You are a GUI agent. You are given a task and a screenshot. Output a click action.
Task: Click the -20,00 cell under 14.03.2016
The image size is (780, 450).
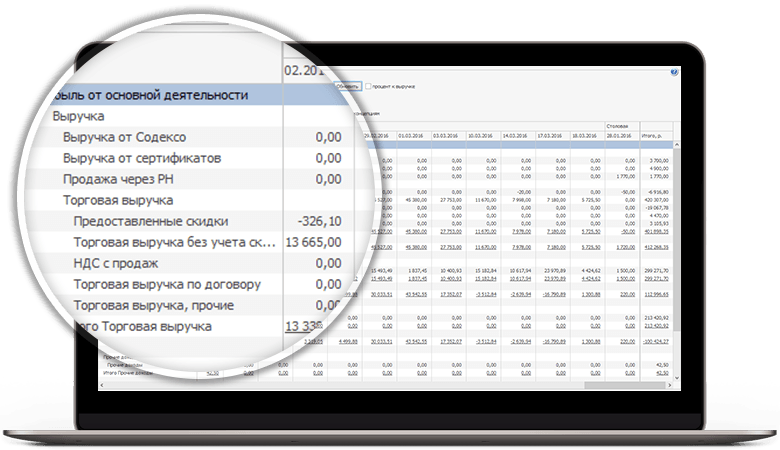523,192
